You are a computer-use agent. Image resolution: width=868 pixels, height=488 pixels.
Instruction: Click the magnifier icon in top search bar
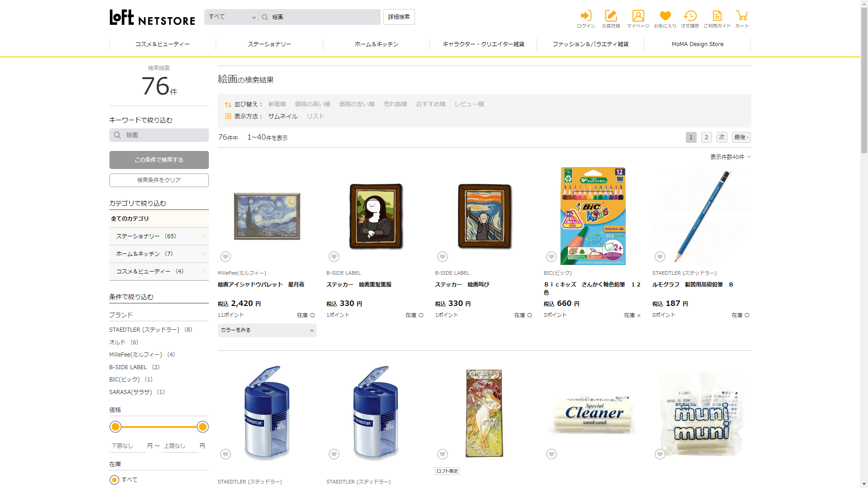pos(265,17)
